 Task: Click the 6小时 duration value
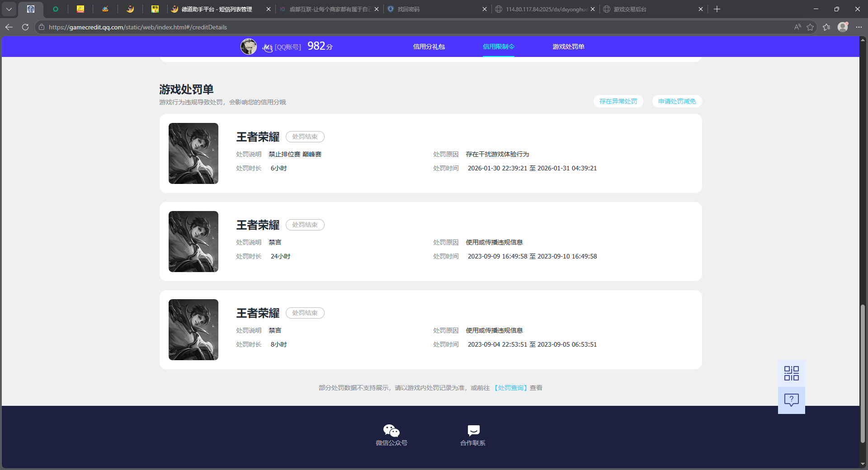click(278, 168)
